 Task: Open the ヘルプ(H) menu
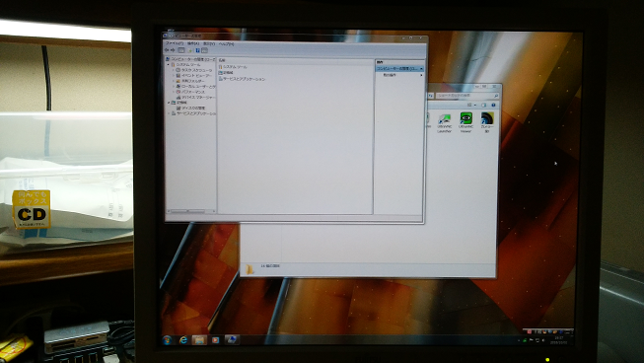pos(226,43)
